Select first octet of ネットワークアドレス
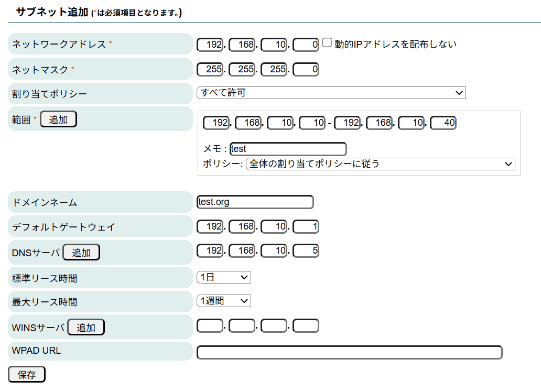This screenshot has width=541, height=392. coord(210,45)
